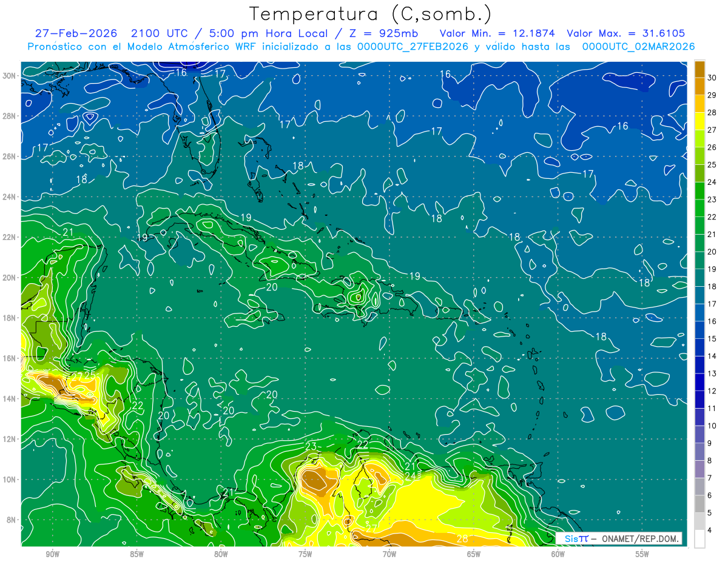Click the 75W longitude label
This screenshot has height=562, width=728.
305,555
